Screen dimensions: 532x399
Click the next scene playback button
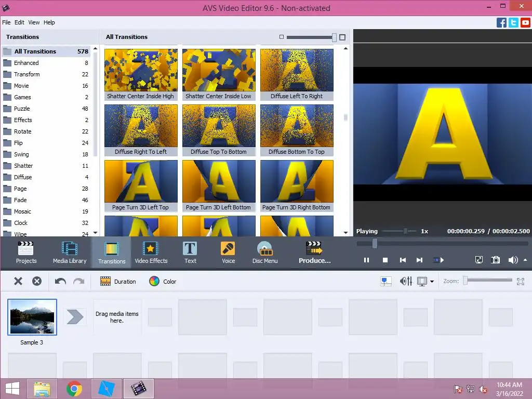click(438, 260)
